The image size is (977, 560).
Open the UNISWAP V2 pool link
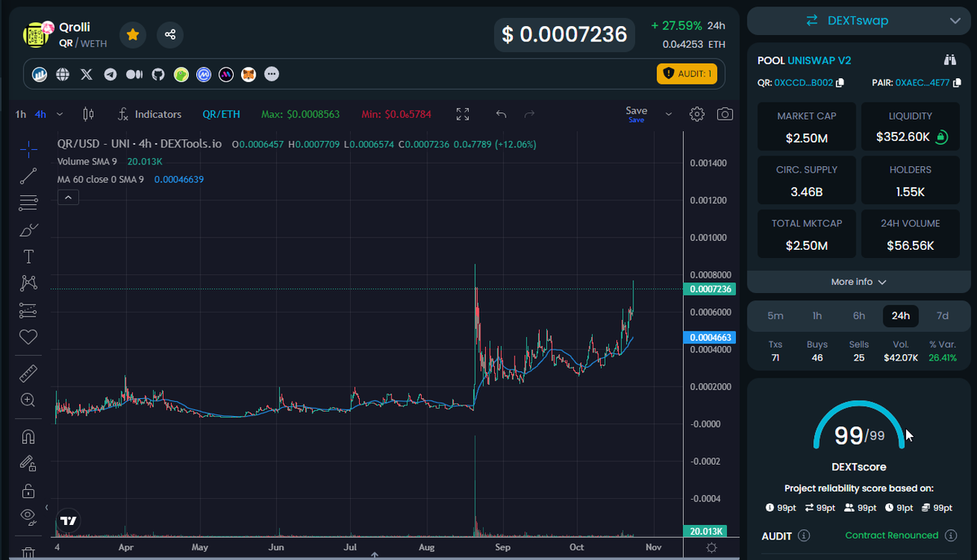819,60
